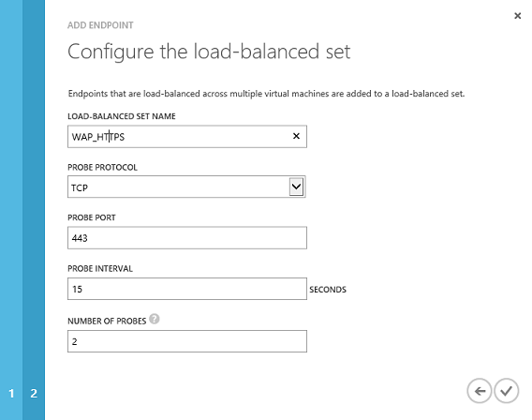Select the TCP probe protocol combo box
Viewport: 532px width, 420px height.
[x=186, y=187]
